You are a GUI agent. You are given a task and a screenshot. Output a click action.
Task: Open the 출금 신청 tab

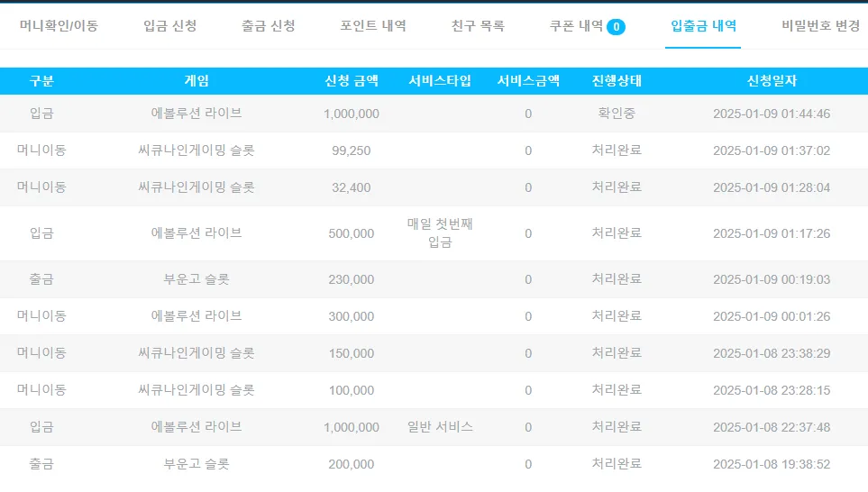pyautogui.click(x=269, y=26)
